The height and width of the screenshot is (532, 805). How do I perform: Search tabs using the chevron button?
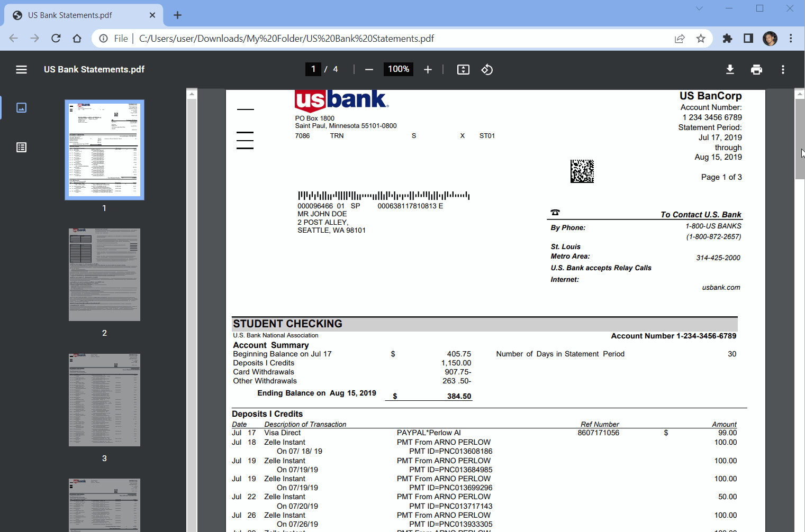tap(699, 8)
